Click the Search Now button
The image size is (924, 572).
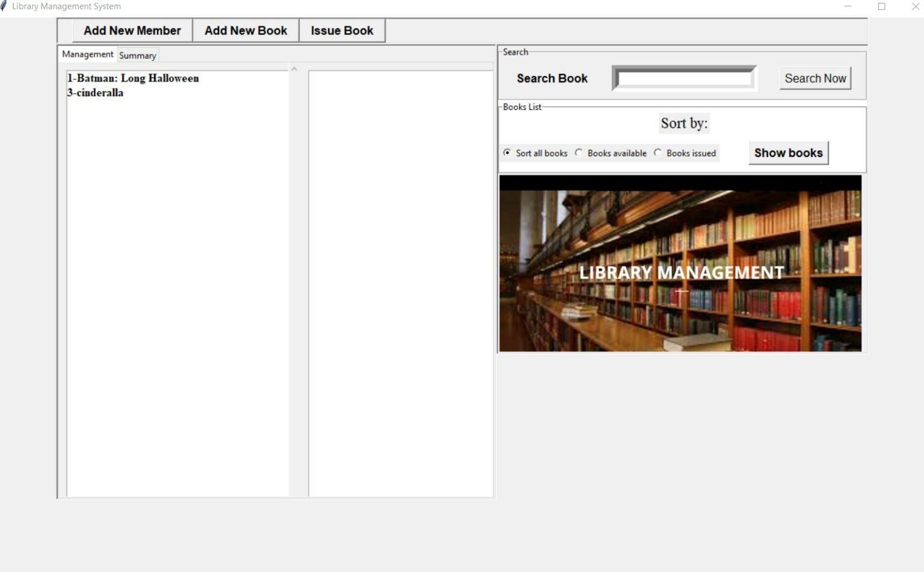coord(815,78)
